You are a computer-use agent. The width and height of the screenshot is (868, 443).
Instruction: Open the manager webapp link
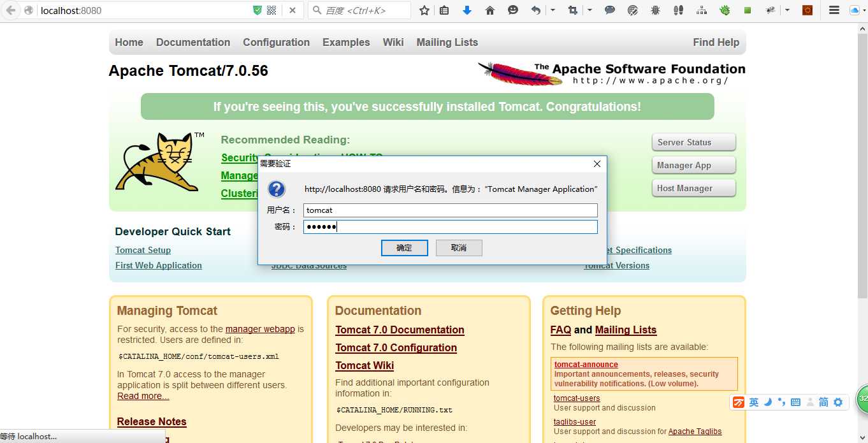[260, 329]
